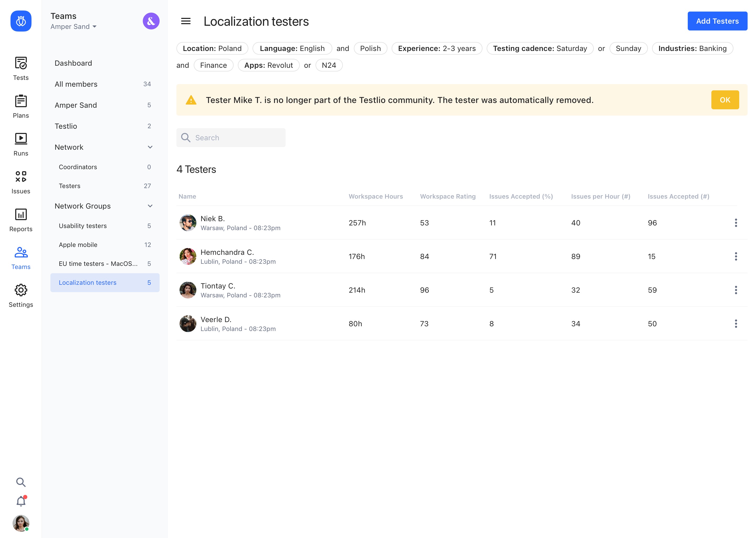Click the Add Testers button
The image size is (756, 538).
coord(717,21)
